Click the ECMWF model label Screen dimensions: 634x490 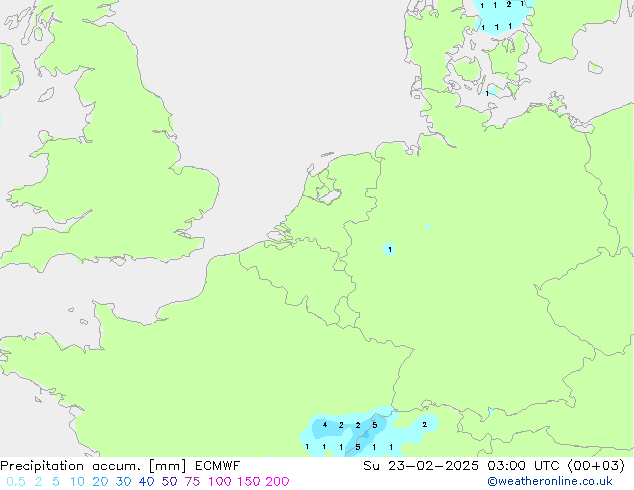point(218,466)
